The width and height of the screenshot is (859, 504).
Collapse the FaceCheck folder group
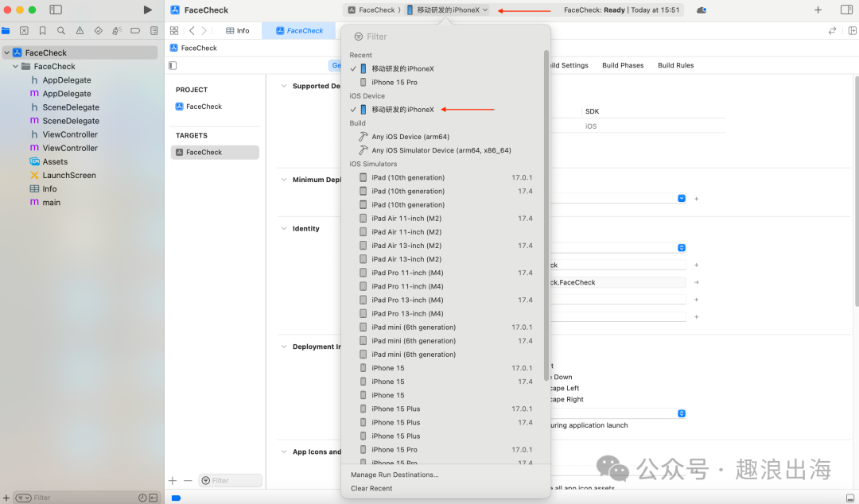pos(15,66)
